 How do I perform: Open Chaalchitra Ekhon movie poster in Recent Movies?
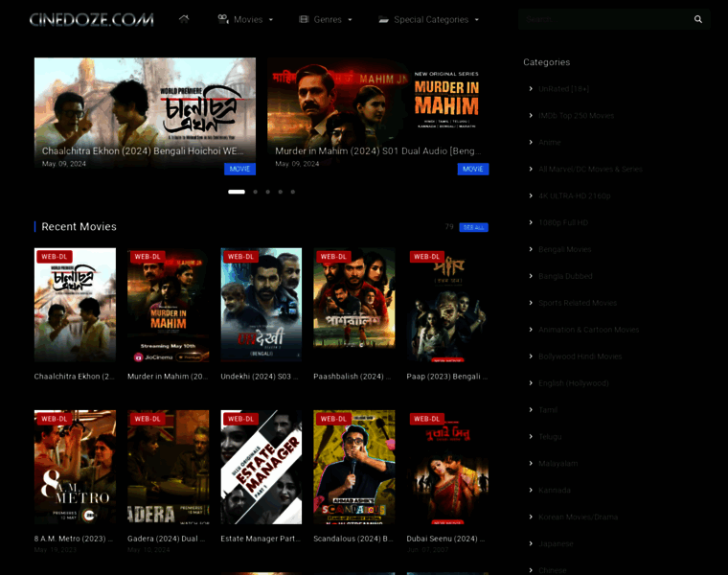coord(76,305)
